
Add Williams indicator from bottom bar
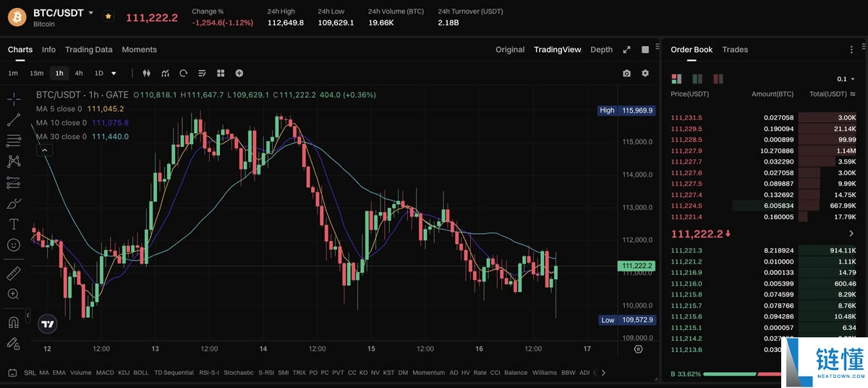545,373
